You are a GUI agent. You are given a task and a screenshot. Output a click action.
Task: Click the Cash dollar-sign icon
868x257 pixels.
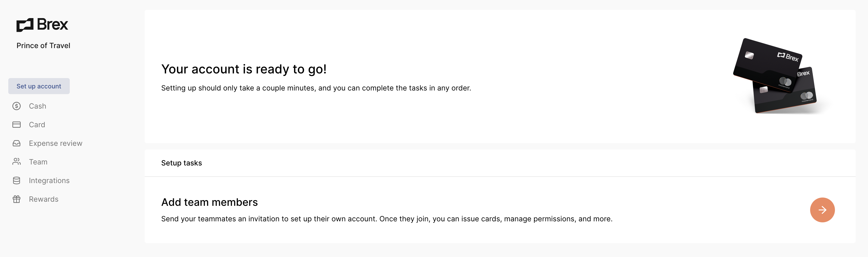[x=17, y=106]
